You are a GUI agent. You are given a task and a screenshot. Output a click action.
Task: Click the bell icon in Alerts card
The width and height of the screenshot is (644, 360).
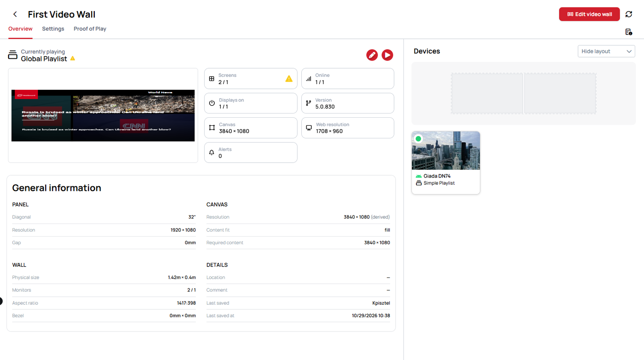(x=211, y=153)
